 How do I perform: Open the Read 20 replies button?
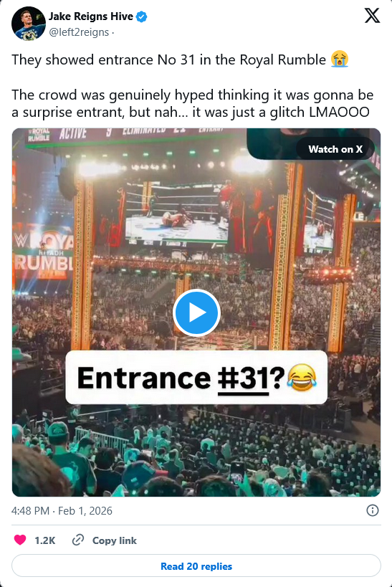(x=196, y=565)
